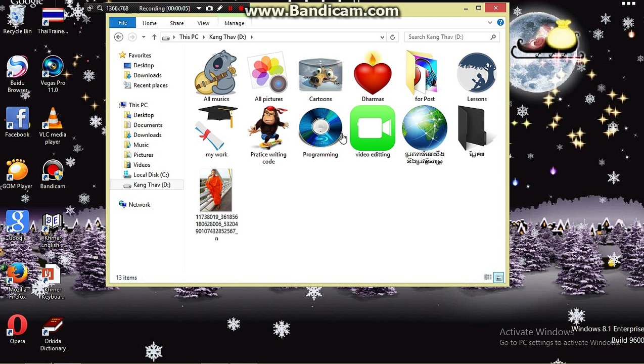The width and height of the screenshot is (644, 364).
Task: Stop the Bandicam recording
Action: pos(241,8)
